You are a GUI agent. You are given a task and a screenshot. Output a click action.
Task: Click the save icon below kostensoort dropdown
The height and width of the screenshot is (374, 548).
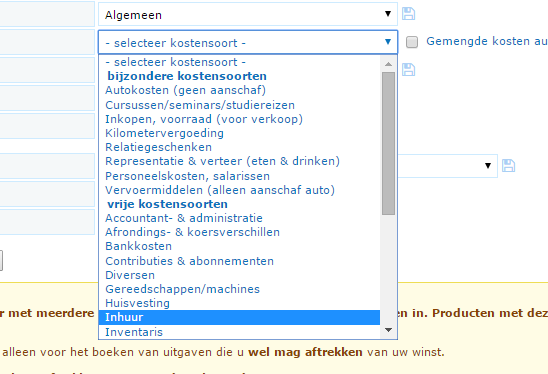tap(408, 70)
